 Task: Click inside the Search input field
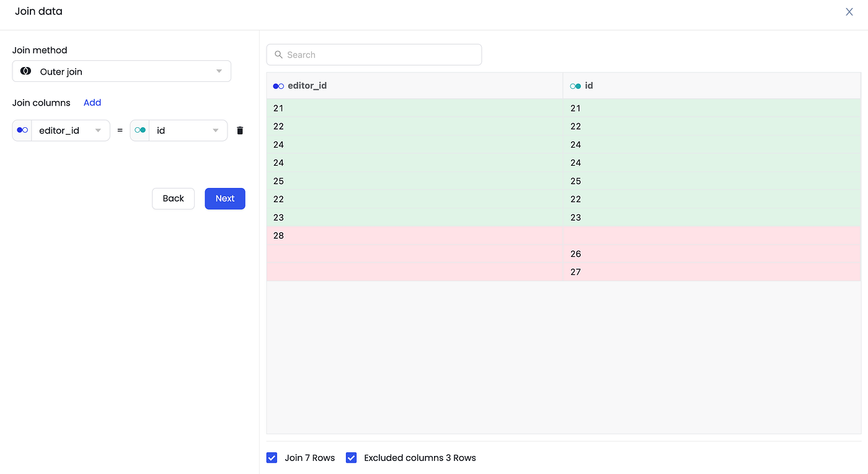(x=372, y=55)
